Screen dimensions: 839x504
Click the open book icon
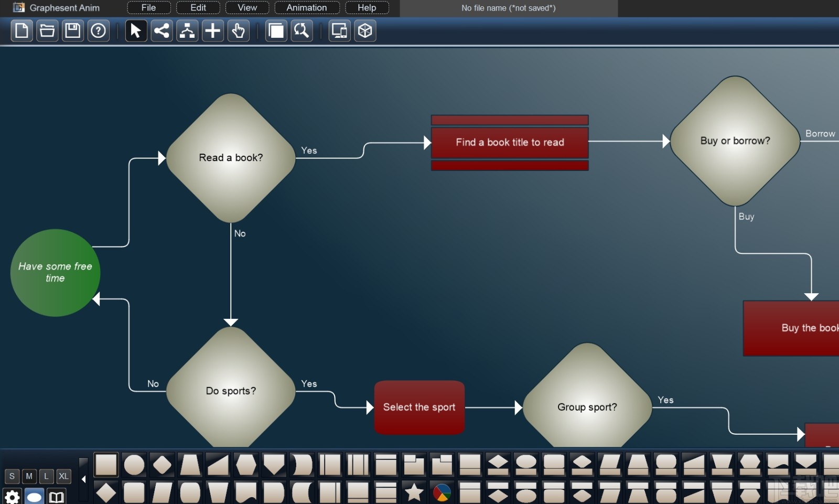56,497
